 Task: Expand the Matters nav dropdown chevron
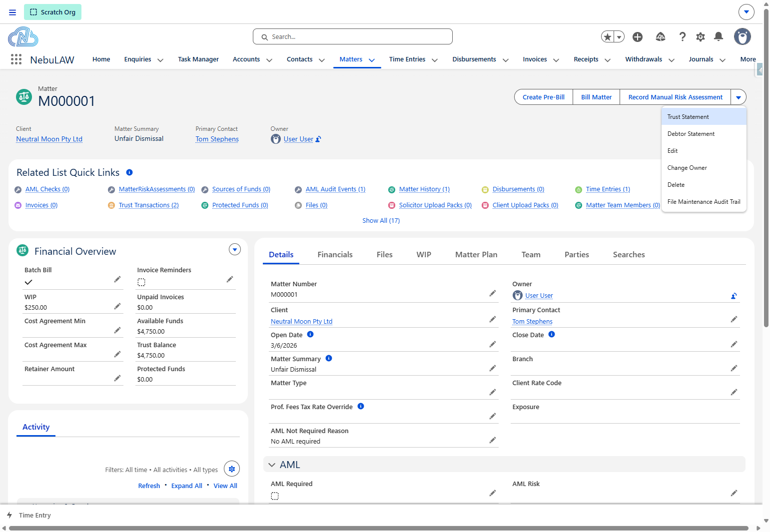372,60
